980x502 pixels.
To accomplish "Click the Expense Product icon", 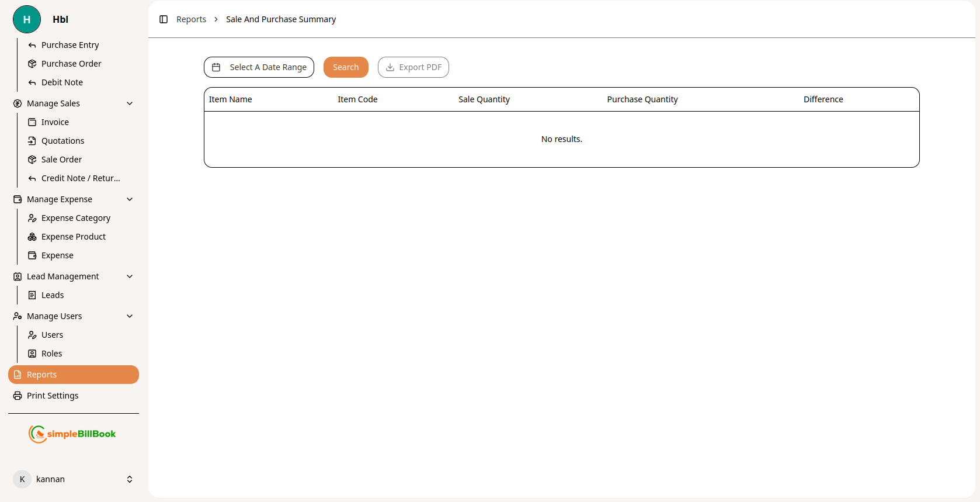I will [x=32, y=237].
